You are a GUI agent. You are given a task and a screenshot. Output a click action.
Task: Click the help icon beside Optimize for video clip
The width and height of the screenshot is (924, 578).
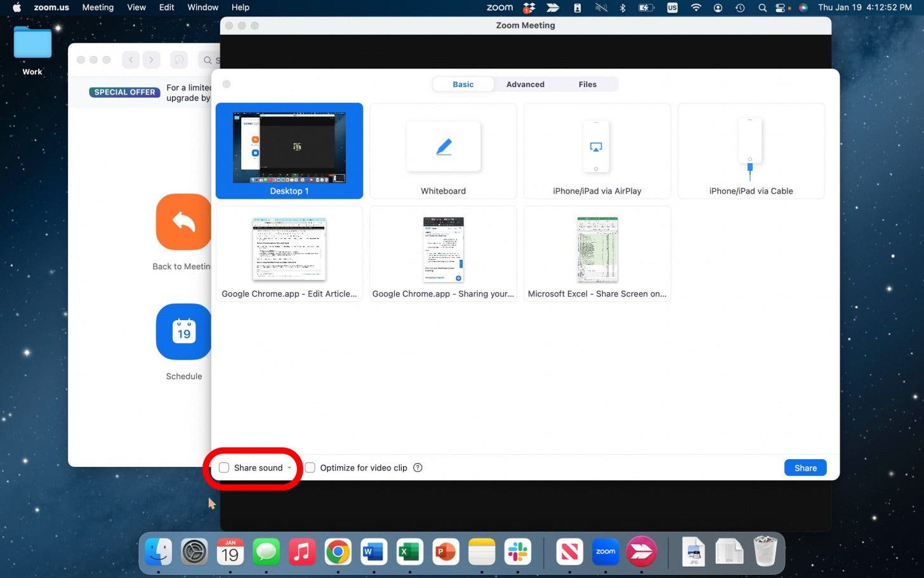pos(418,467)
